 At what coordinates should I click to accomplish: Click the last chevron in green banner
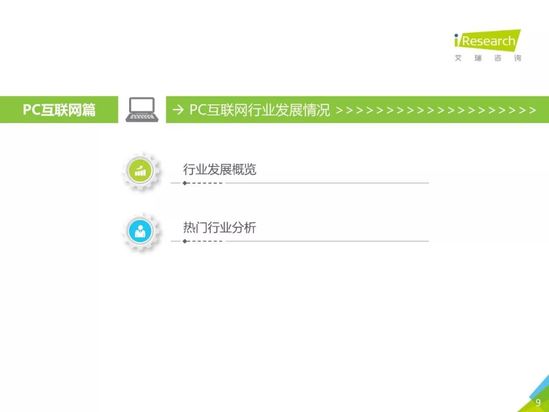point(533,110)
